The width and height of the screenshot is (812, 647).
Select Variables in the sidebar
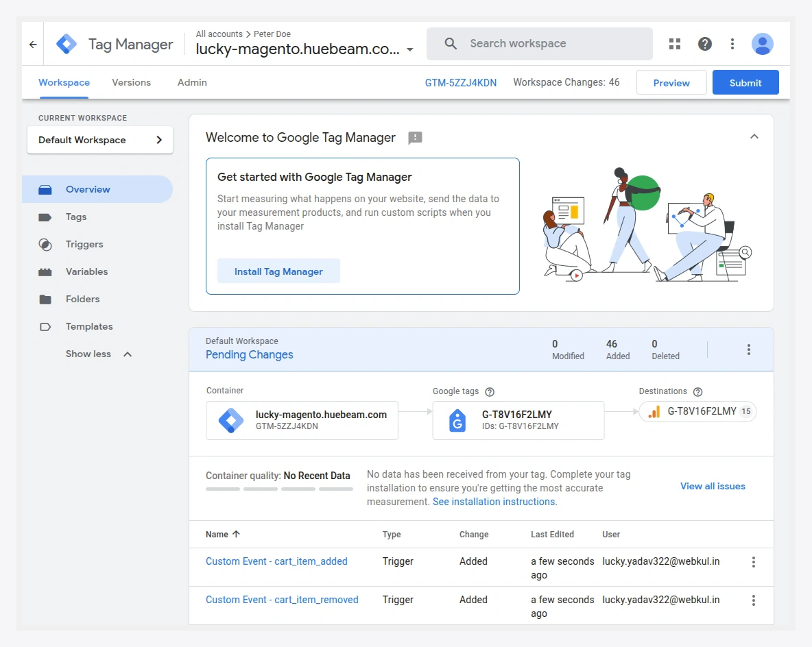[97, 271]
